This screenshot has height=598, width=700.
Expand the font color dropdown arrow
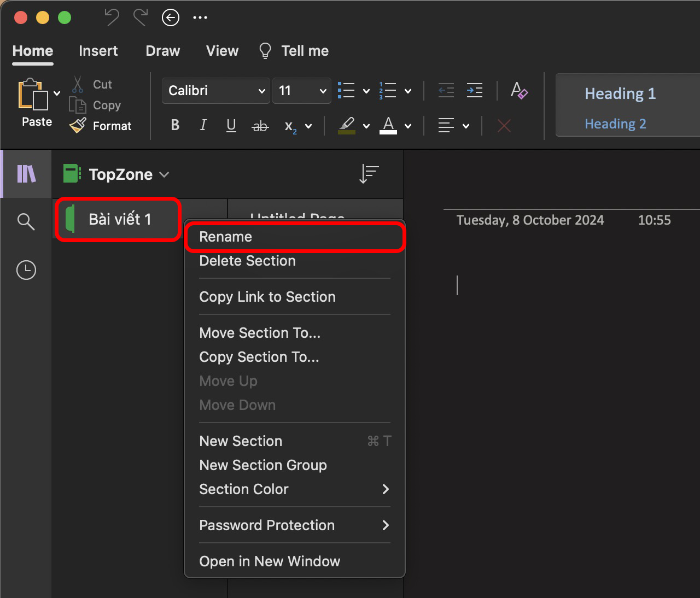pyautogui.click(x=408, y=126)
